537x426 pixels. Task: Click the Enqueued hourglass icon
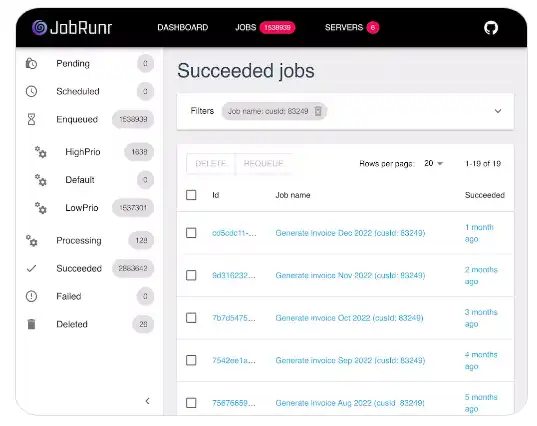(31, 119)
